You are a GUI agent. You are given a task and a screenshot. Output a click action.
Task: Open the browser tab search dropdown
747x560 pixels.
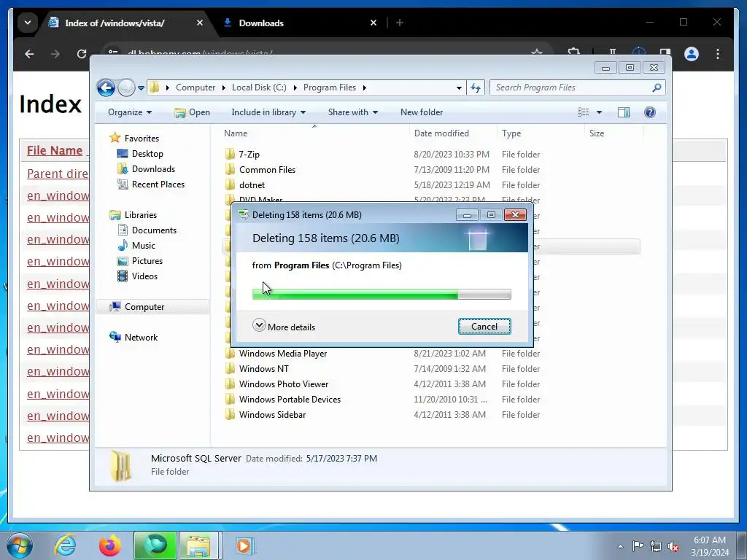(28, 23)
